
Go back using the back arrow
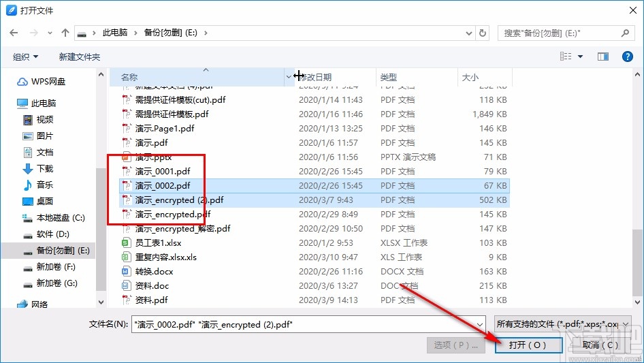[14, 33]
